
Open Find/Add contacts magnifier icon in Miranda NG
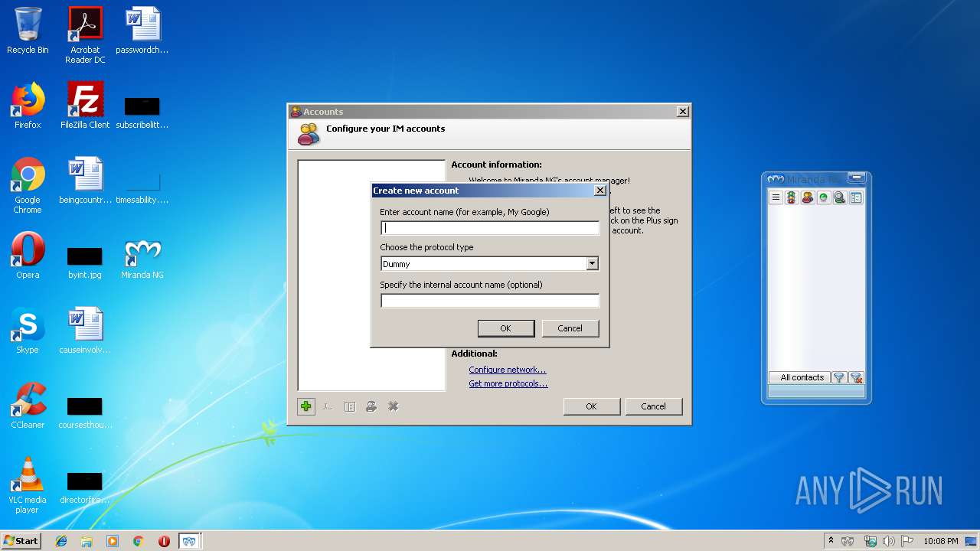tap(840, 197)
